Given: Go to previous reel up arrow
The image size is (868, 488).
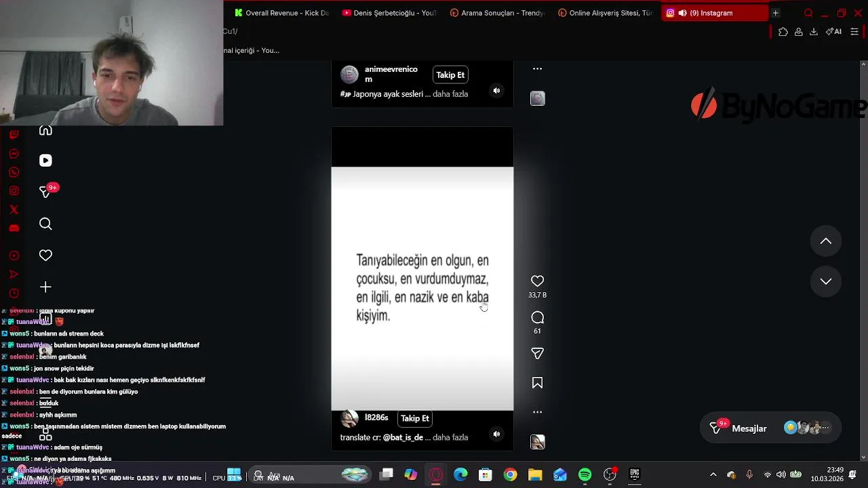Looking at the screenshot, I should pos(826,241).
